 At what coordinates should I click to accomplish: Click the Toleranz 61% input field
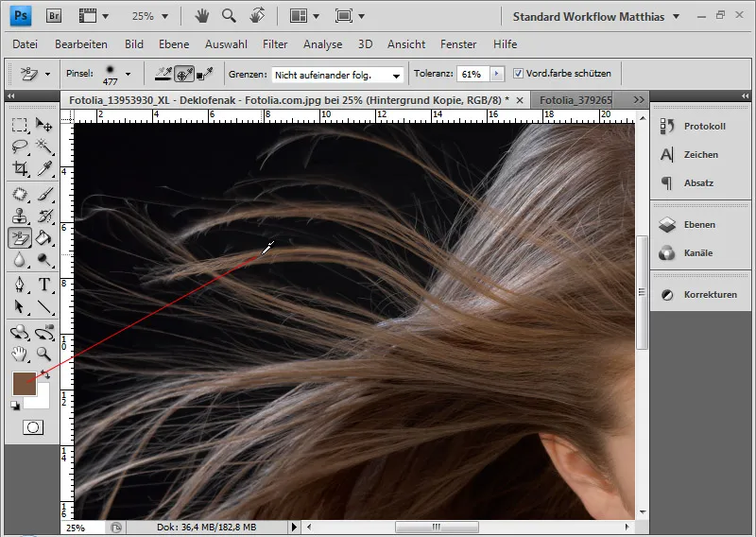point(472,74)
